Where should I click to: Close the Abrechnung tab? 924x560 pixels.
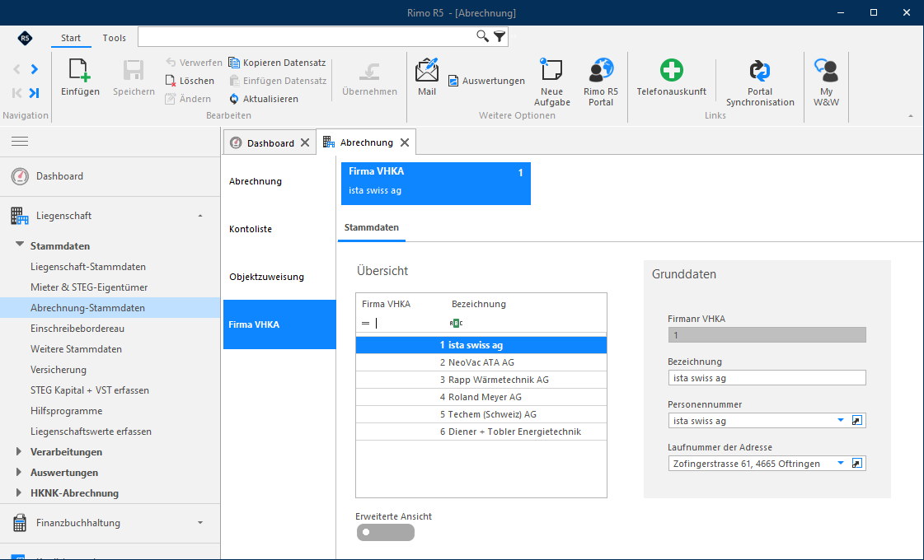405,142
